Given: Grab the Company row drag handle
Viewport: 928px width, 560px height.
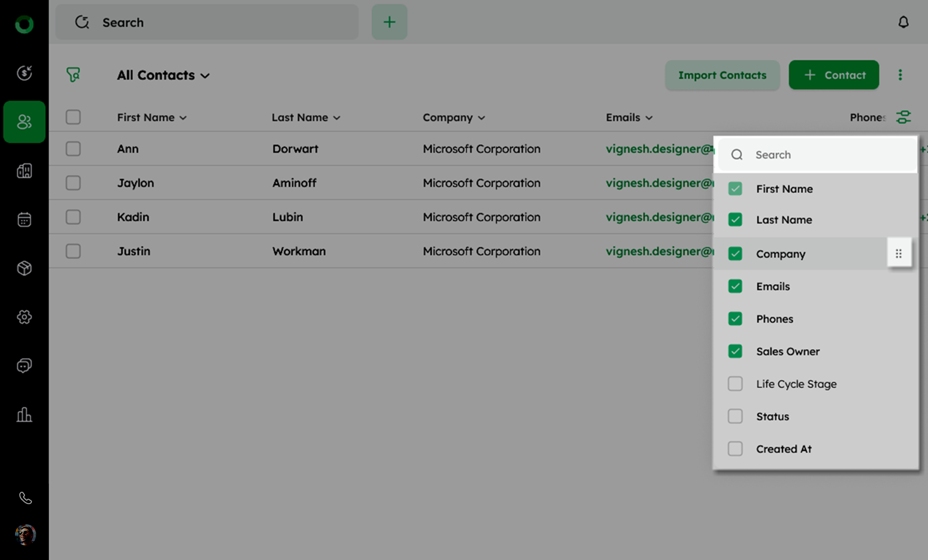Looking at the screenshot, I should tap(899, 254).
